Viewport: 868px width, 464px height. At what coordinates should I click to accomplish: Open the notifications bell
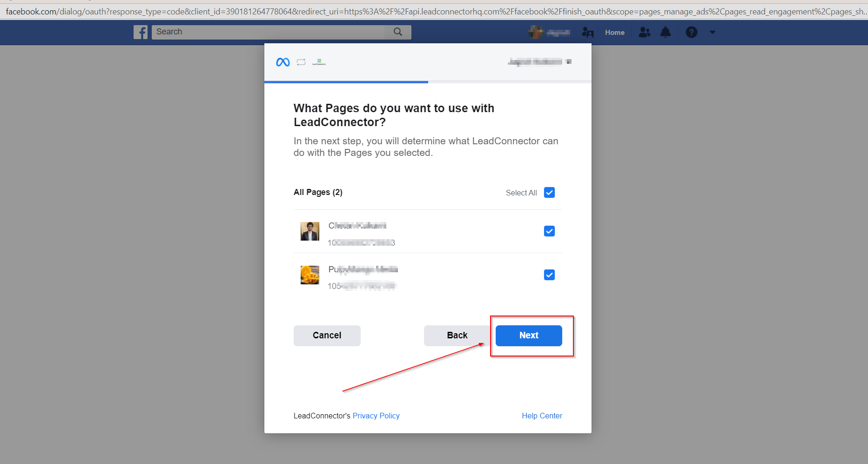[666, 32]
